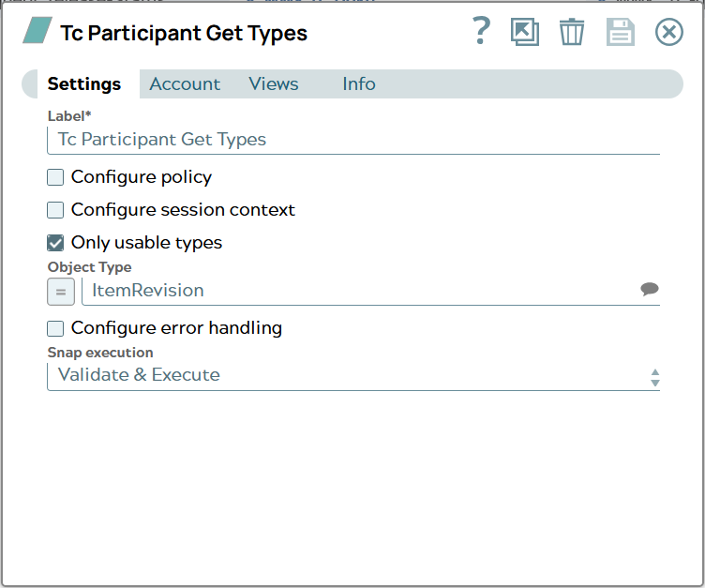Click the Snap execution up-down arrows
Viewport: 705px width, 588px height.
655,377
